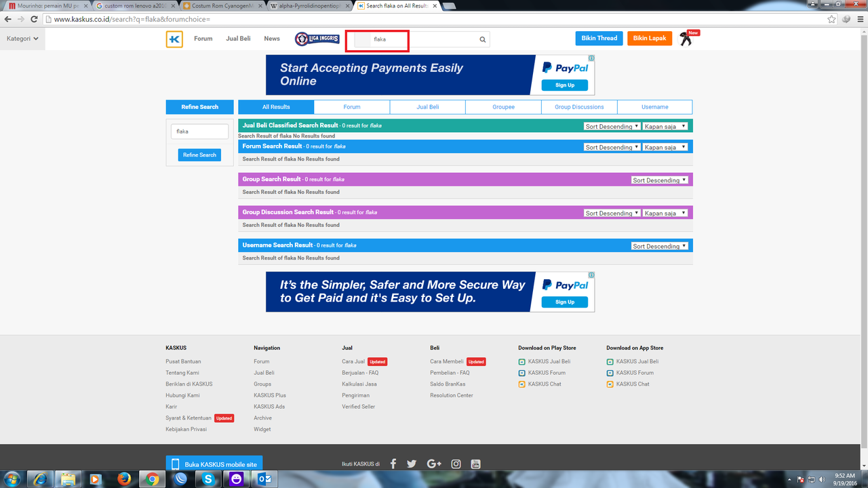The height and width of the screenshot is (488, 868).
Task: Open File Explorer from taskbar
Action: (68, 479)
